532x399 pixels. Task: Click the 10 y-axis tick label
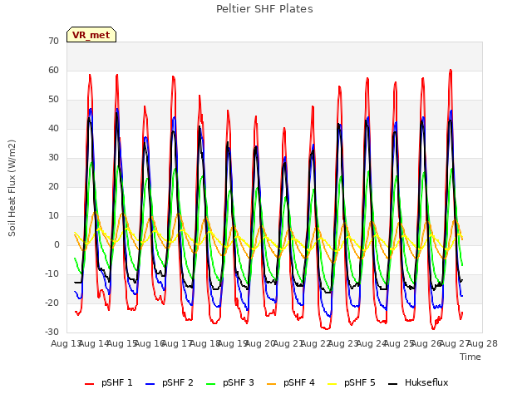(53, 216)
